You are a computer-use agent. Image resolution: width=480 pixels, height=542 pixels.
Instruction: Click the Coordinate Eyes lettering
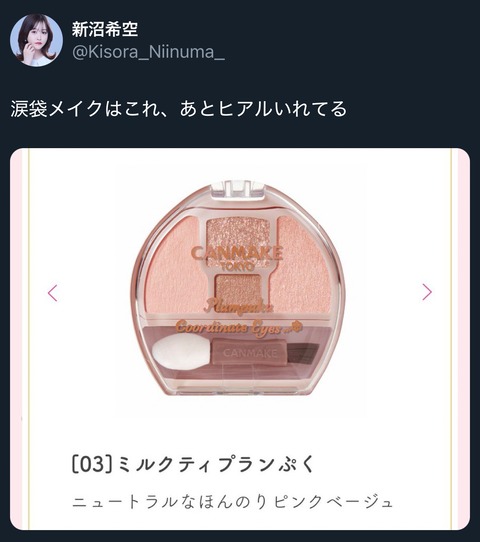click(238, 327)
